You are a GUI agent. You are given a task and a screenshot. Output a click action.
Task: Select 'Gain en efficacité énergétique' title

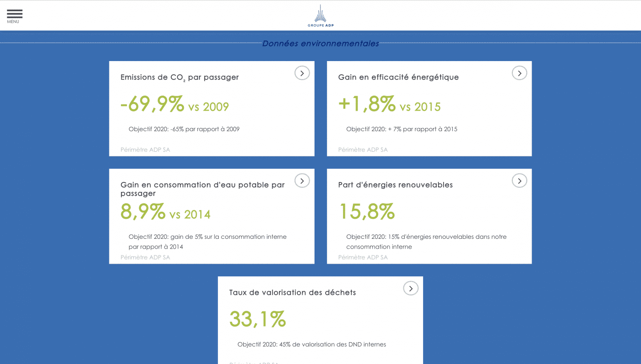point(398,77)
